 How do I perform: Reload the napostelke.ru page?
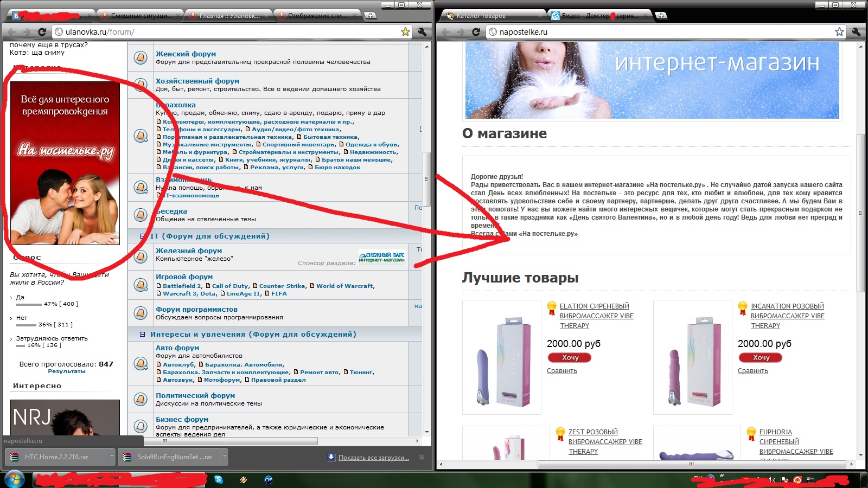[x=476, y=32]
